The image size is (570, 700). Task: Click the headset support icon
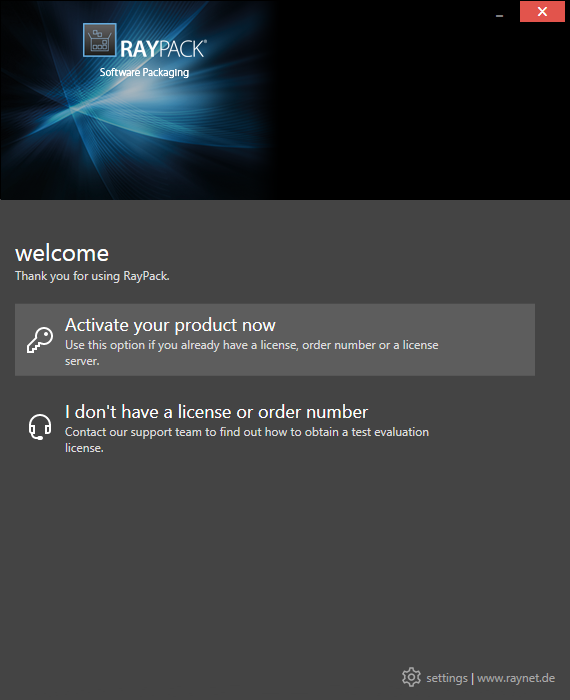40,427
